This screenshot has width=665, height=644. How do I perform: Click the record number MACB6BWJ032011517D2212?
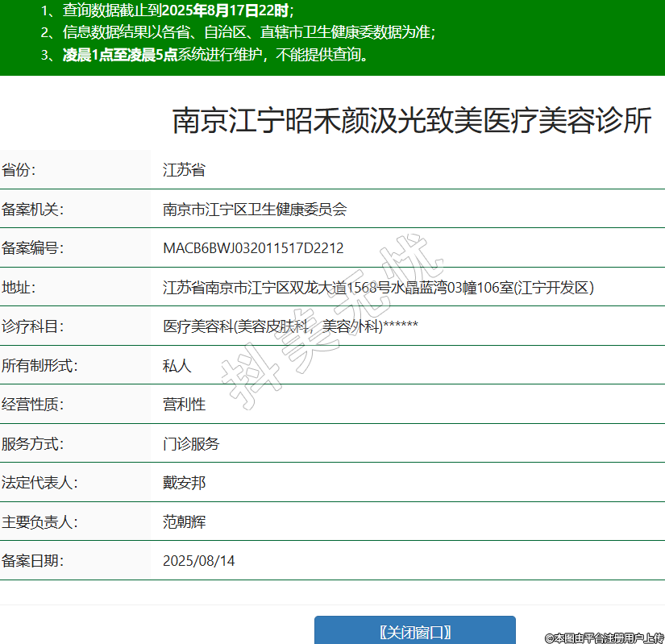pos(253,248)
